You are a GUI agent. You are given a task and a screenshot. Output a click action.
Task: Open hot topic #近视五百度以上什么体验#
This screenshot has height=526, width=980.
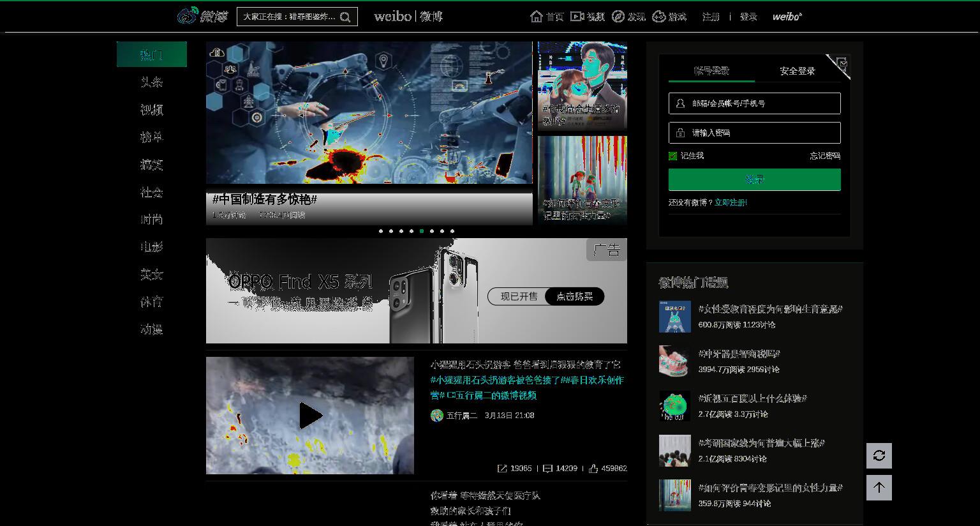tap(752, 398)
